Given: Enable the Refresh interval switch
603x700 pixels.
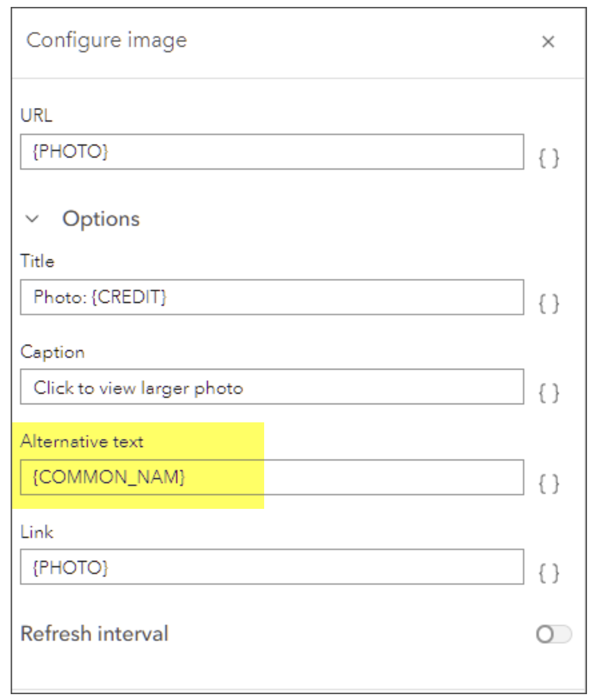Looking at the screenshot, I should click(553, 634).
